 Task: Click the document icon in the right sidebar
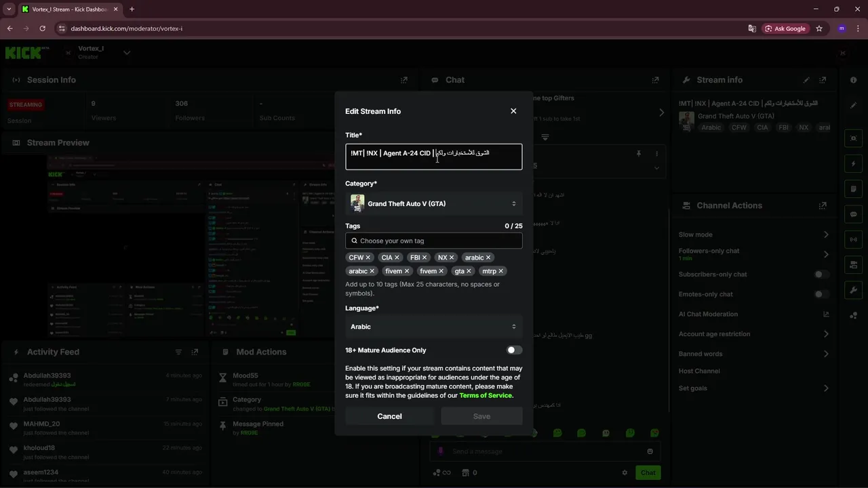point(853,189)
